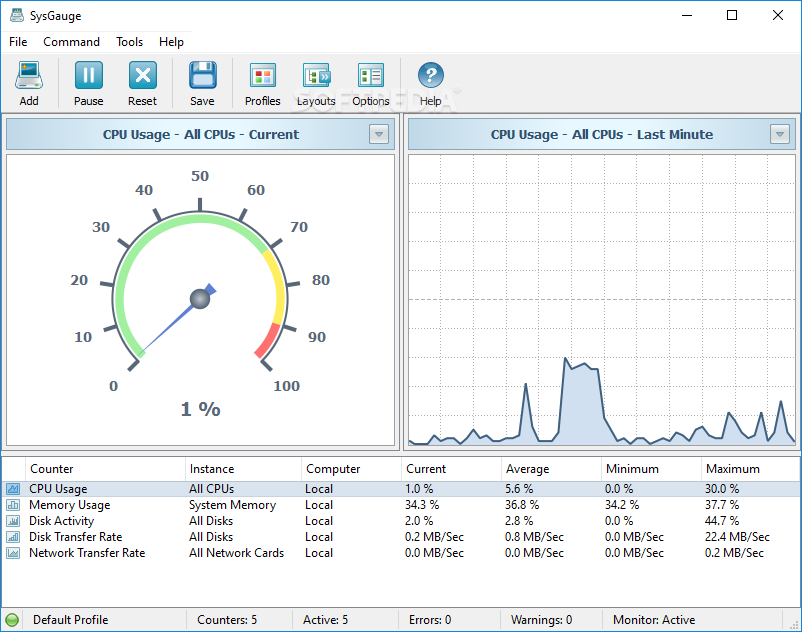Click the Add counter toolbar icon
802x632 pixels.
click(29, 76)
